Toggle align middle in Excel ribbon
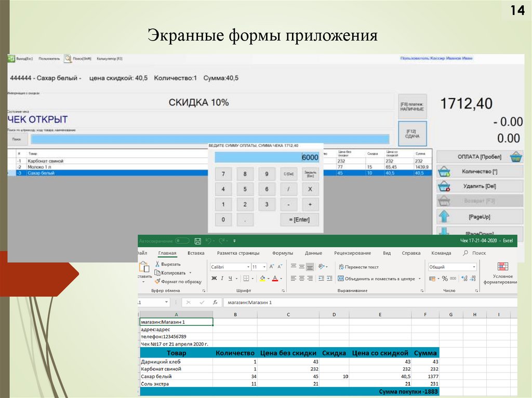This screenshot has height=398, width=532. (x=302, y=267)
